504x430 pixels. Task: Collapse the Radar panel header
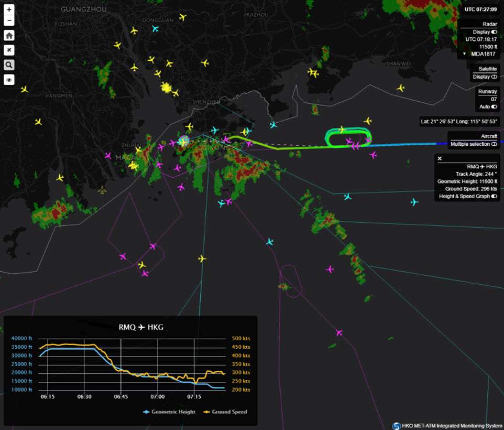490,24
